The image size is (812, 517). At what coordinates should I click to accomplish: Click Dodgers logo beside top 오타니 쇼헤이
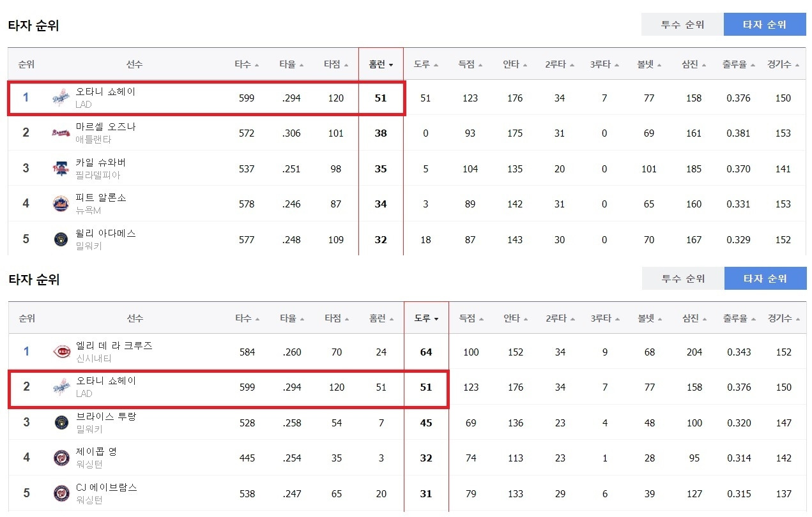point(60,98)
